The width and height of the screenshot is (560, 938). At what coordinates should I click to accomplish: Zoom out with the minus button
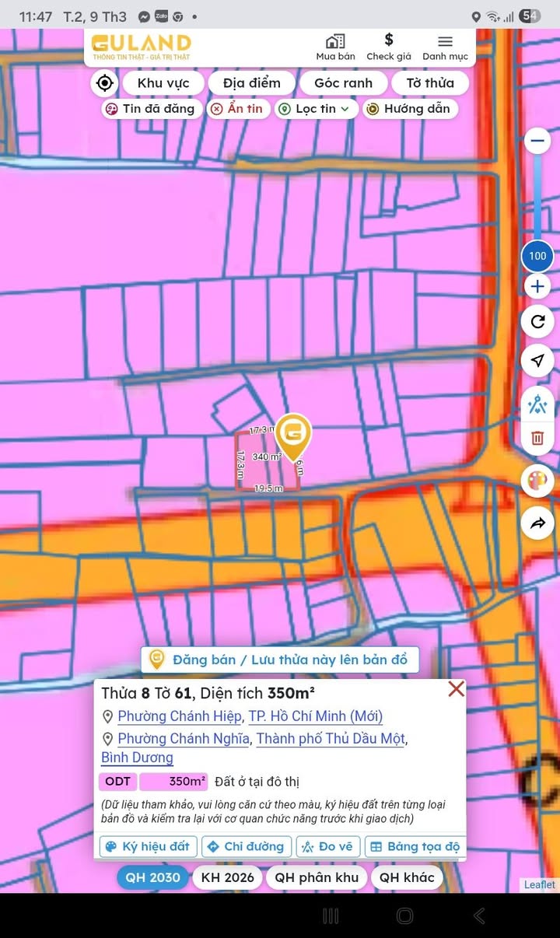click(x=537, y=141)
